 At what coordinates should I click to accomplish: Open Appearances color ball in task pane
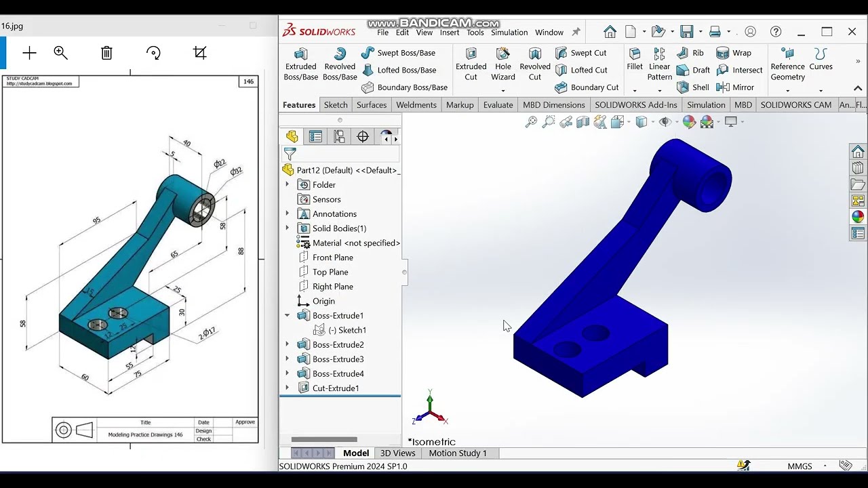tap(858, 217)
